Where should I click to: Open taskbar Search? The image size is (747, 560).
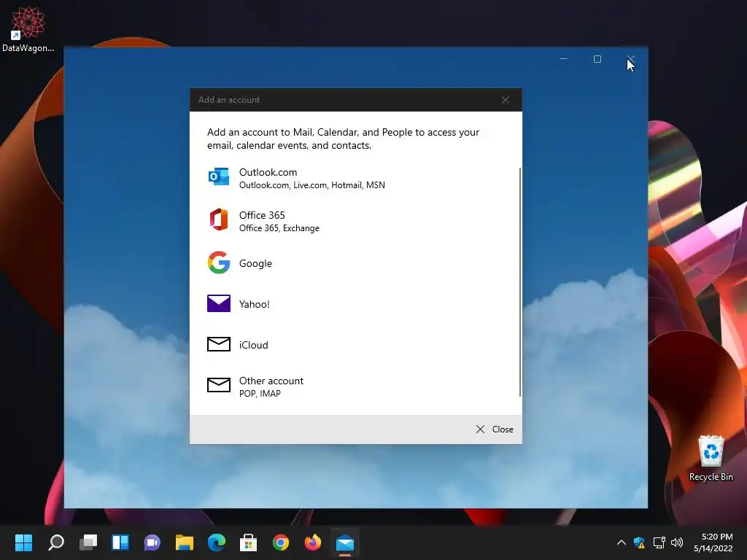pos(56,542)
